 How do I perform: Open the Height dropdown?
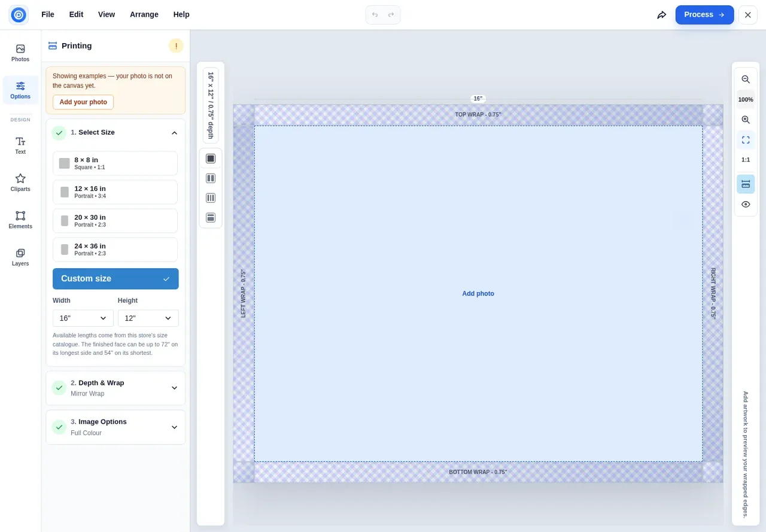148,318
